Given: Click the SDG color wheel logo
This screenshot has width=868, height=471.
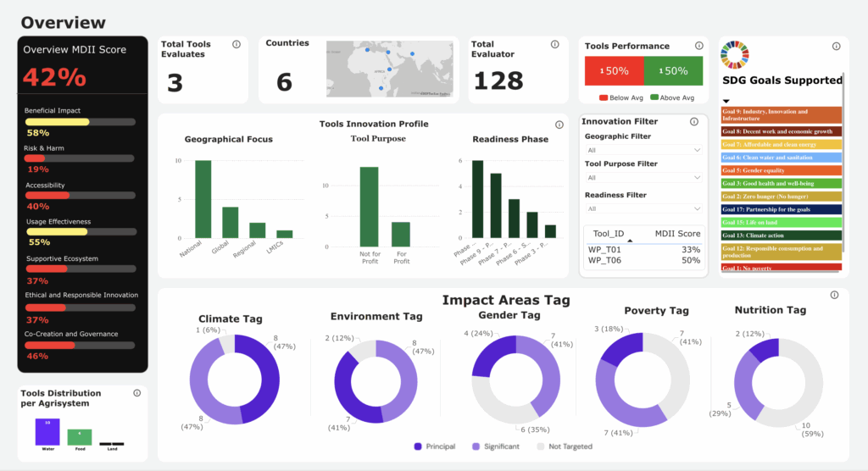Looking at the screenshot, I should tap(734, 54).
